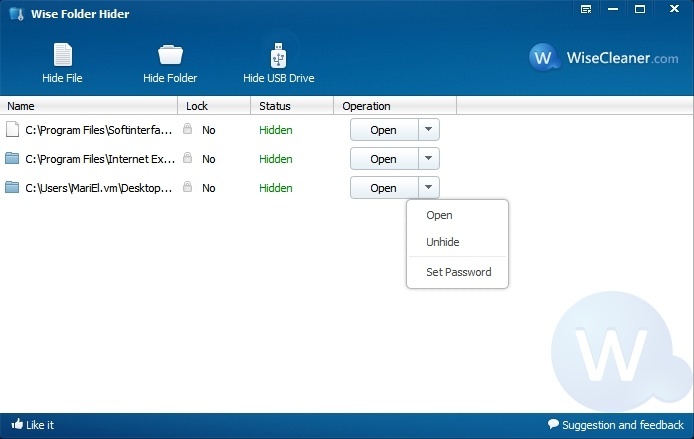The image size is (694, 439).
Task: Minimize the Wise Folder Hider window
Action: [613, 9]
